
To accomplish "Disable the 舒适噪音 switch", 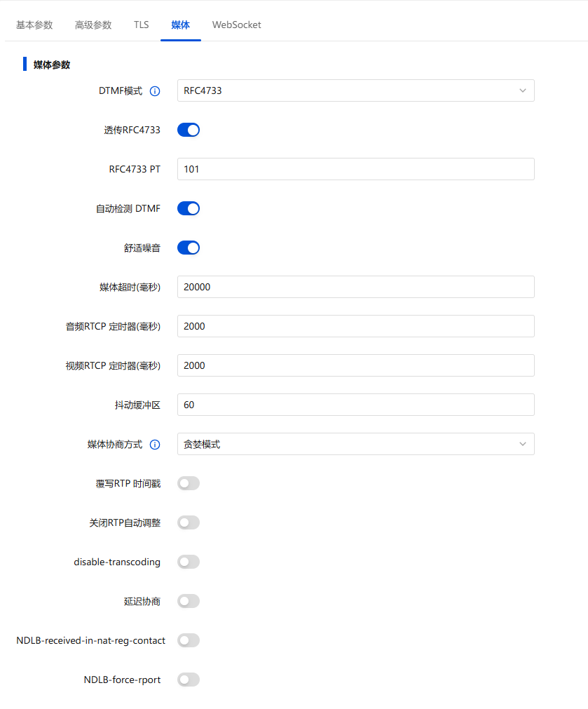I will click(x=188, y=248).
